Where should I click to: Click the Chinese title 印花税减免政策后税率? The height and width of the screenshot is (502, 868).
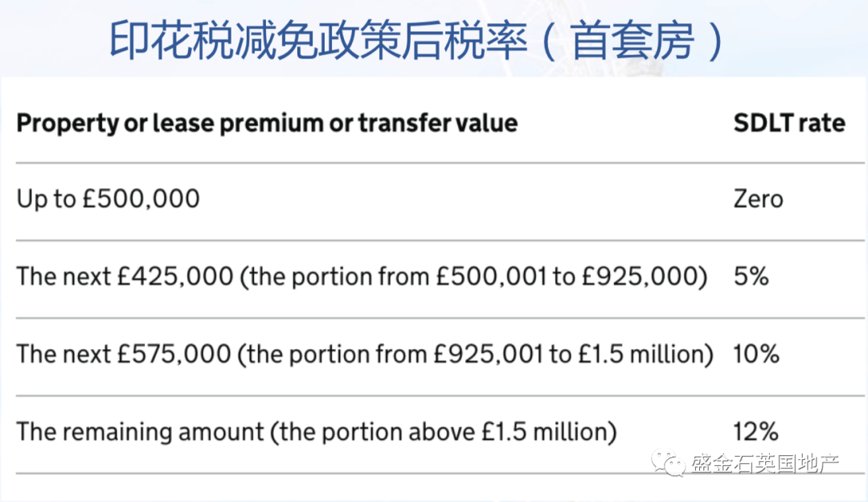pyautogui.click(x=317, y=41)
